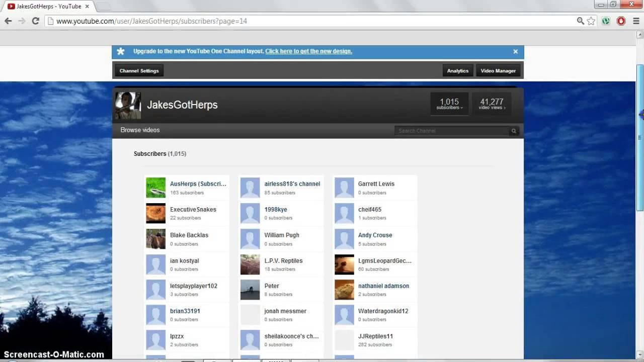Open ExecutiveSnakes orange avatar
The image size is (644, 362).
156,213
